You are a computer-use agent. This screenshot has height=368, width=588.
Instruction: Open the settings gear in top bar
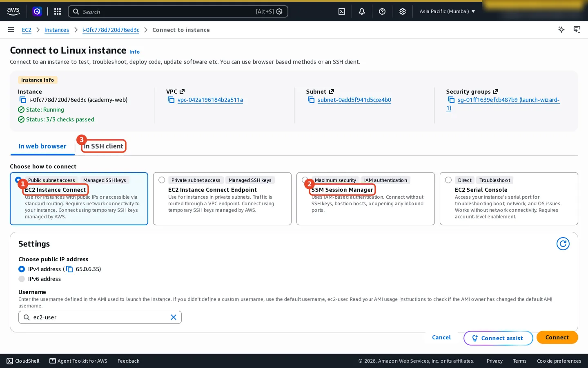[x=403, y=11]
